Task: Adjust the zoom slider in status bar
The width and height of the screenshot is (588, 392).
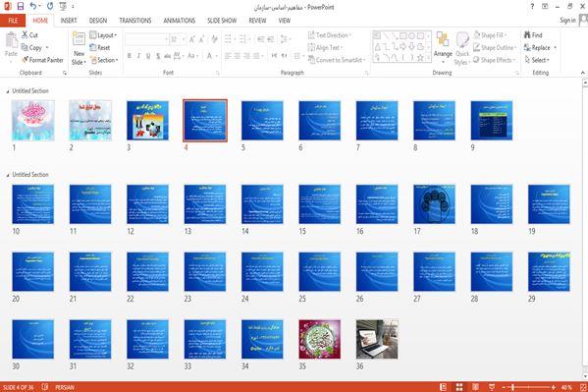Action: point(513,387)
